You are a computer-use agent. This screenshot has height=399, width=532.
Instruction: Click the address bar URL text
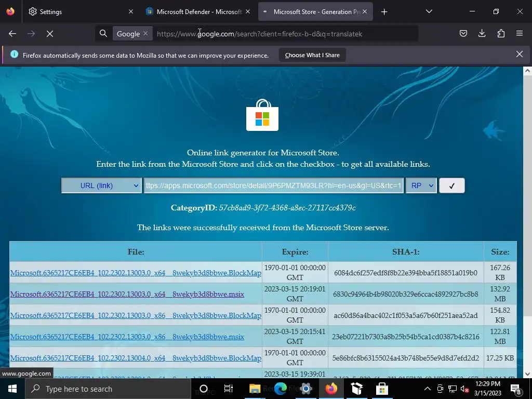pyautogui.click(x=260, y=34)
